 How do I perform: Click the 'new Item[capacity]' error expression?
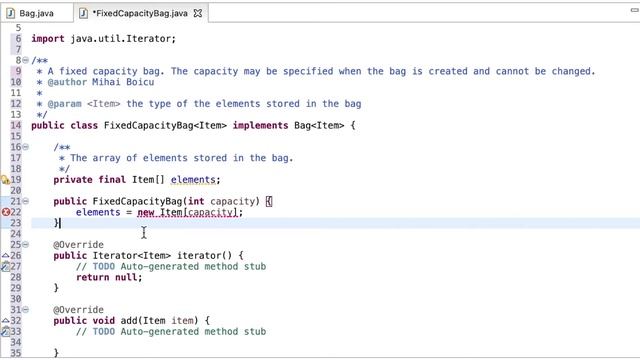[187, 213]
